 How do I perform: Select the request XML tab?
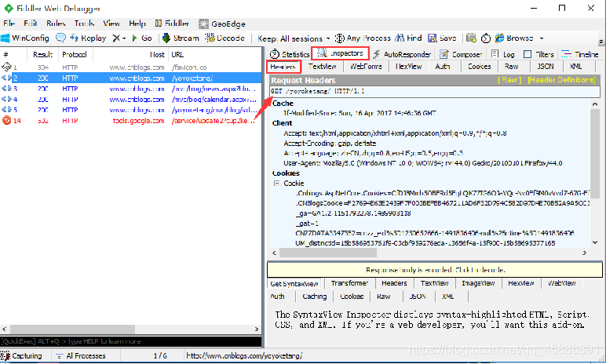coord(576,67)
